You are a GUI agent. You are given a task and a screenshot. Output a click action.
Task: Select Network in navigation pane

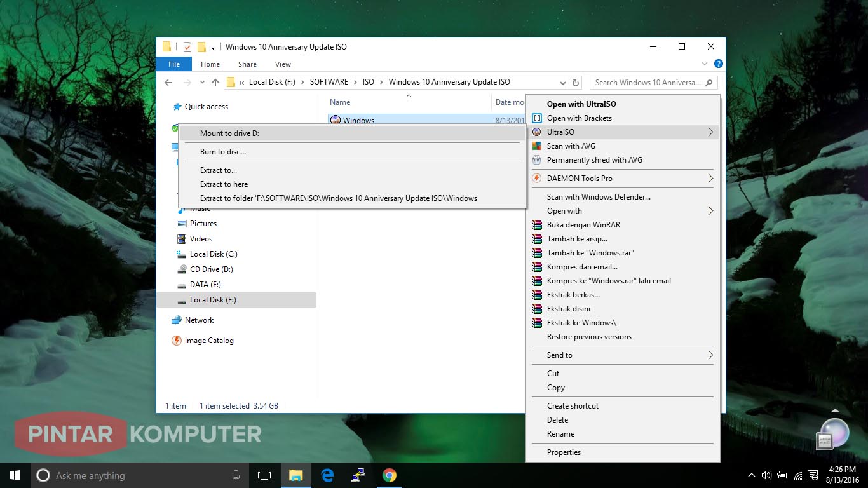pos(199,320)
